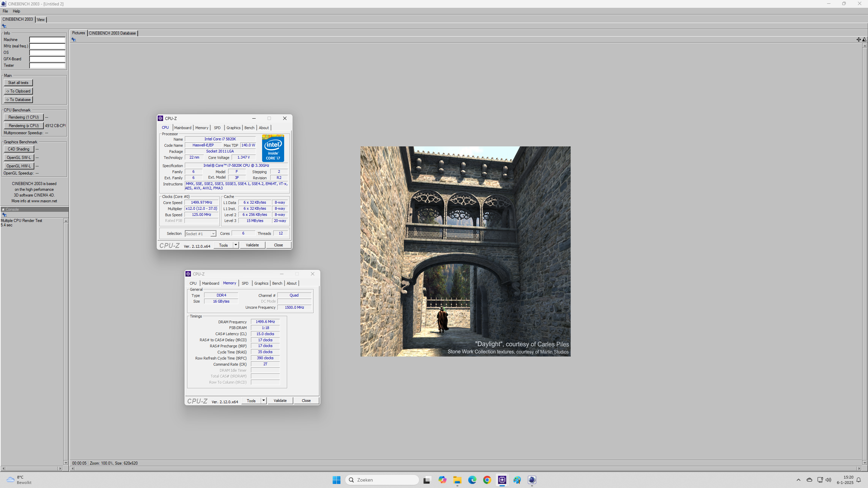
Task: Open the Tools dropdown arrow in the upper CPU-Z window
Action: (x=236, y=245)
